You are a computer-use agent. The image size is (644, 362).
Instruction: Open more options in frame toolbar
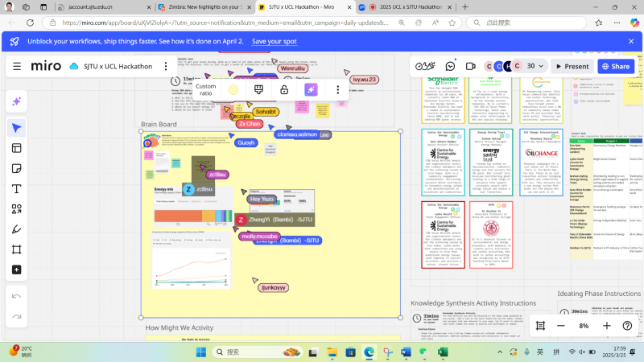[337, 89]
